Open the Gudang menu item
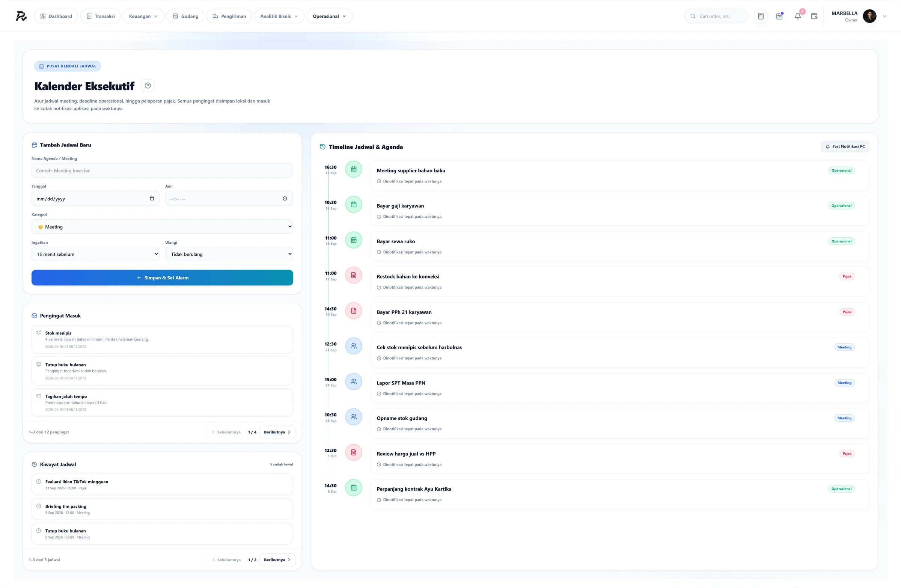The image size is (901, 588). (185, 16)
